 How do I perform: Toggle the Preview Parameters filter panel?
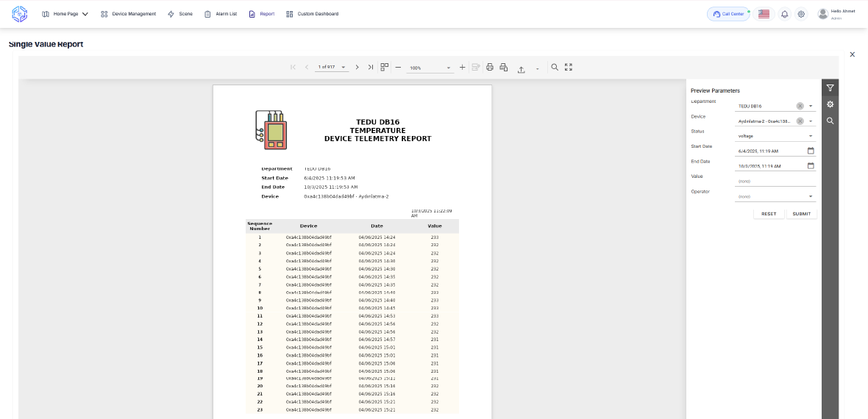click(x=830, y=87)
